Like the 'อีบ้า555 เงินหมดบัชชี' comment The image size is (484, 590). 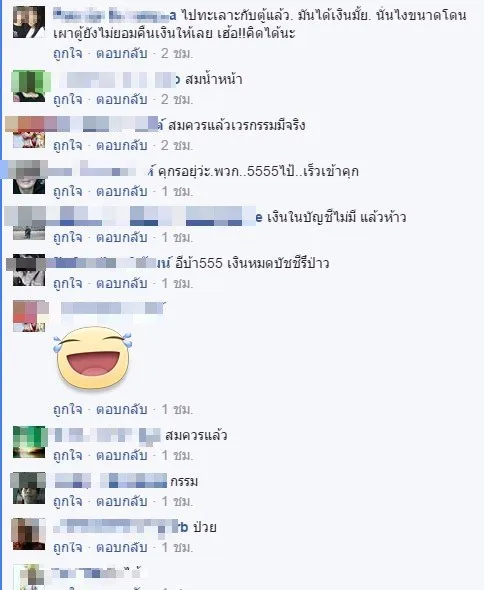click(x=67, y=283)
